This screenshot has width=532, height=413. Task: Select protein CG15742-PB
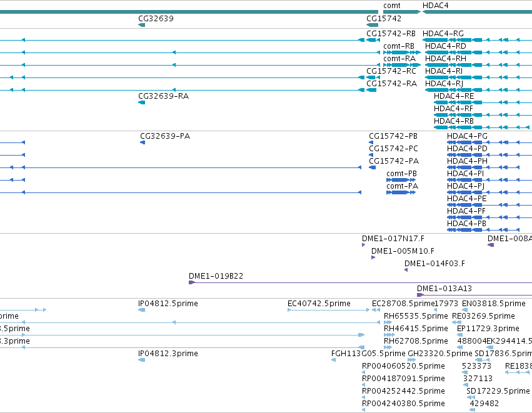click(393, 136)
